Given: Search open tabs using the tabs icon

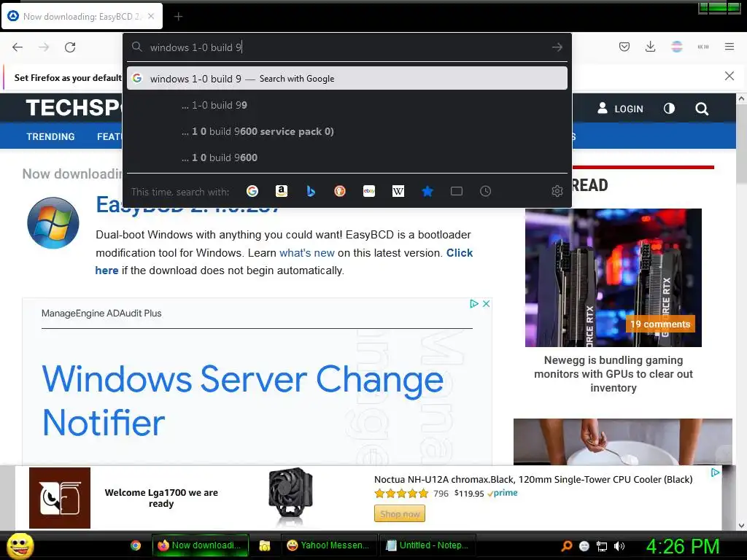Looking at the screenshot, I should point(457,192).
